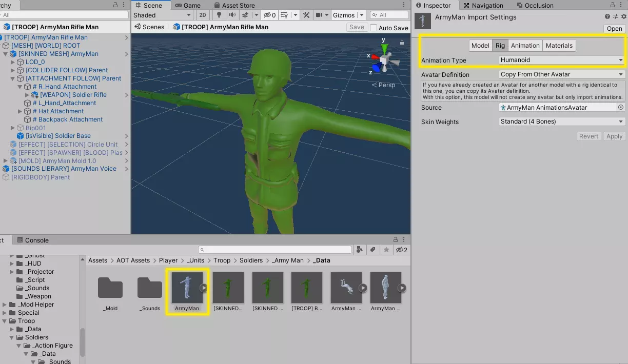This screenshot has height=364, width=628.
Task: Click the Search by Label tag icon
Action: point(373,250)
